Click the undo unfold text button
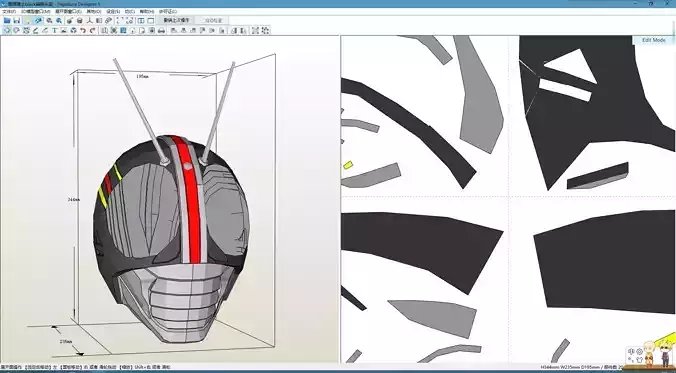This screenshot has width=676, height=373. click(x=176, y=20)
